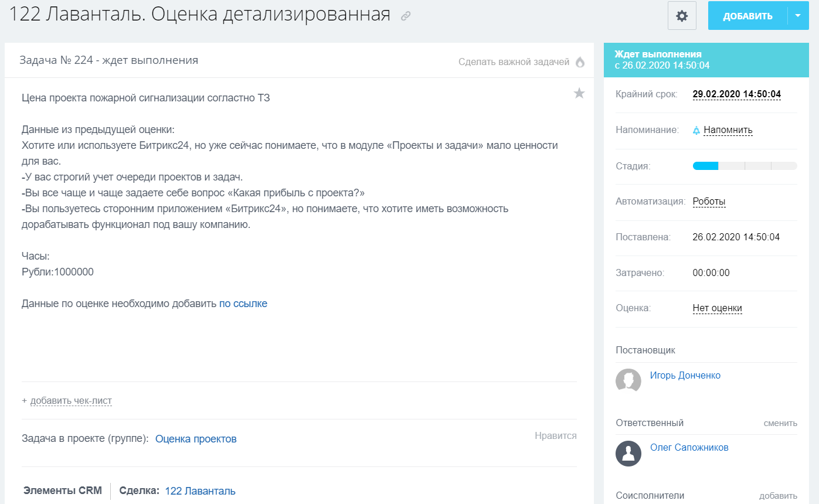This screenshot has height=504, width=819.
Task: Open the Нет оценки rating selector
Action: pos(717,308)
